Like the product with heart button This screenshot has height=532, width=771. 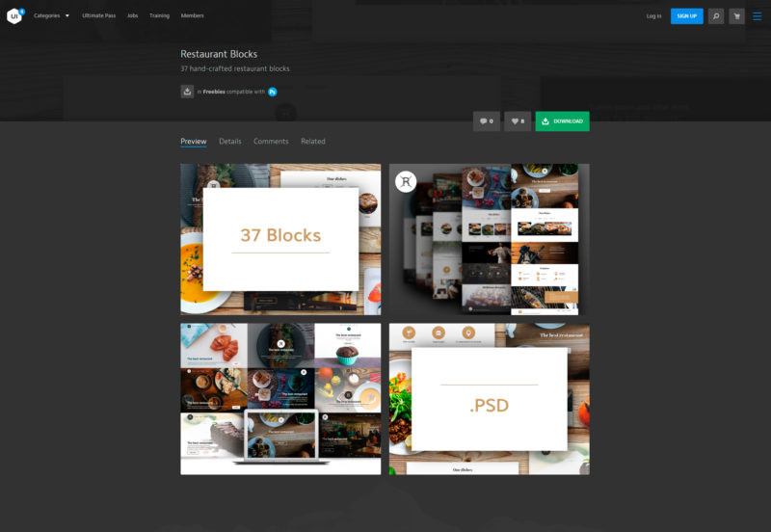coord(518,121)
